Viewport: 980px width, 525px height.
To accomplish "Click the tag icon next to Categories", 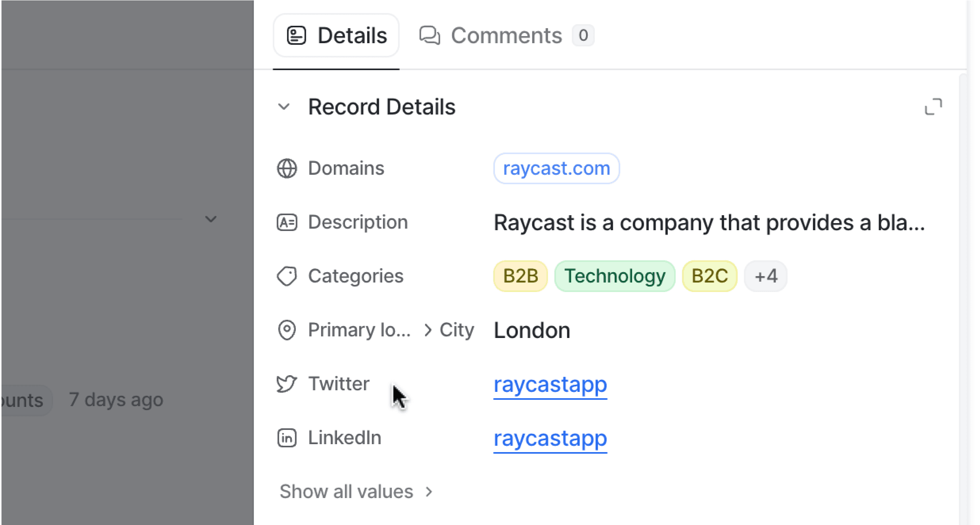I will [287, 276].
